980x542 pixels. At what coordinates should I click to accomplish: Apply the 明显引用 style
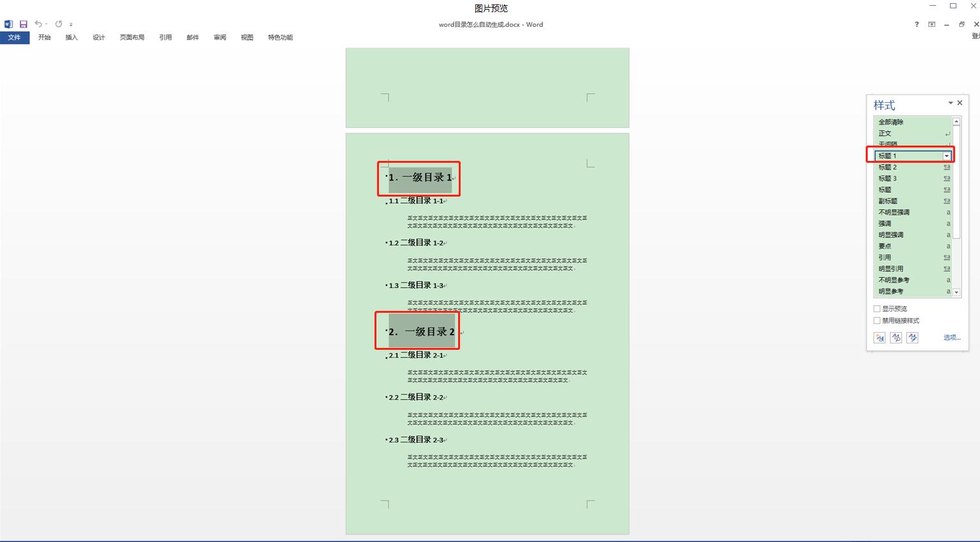[912, 269]
